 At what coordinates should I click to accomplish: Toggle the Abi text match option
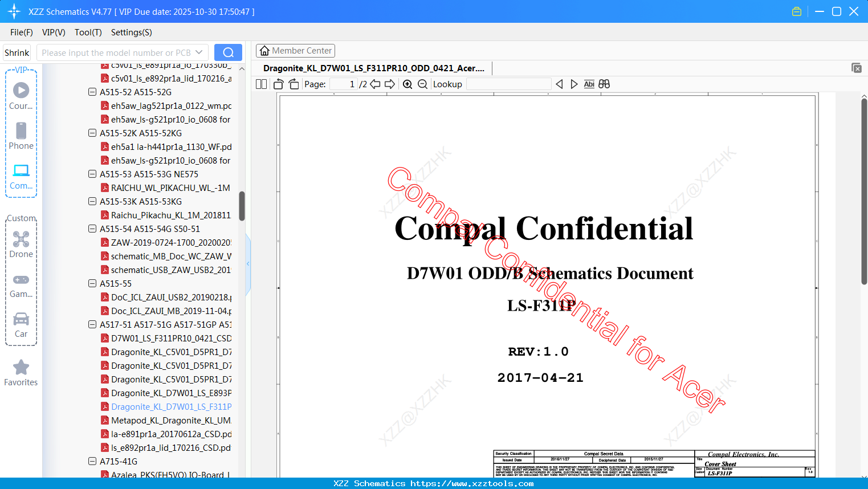(x=589, y=84)
